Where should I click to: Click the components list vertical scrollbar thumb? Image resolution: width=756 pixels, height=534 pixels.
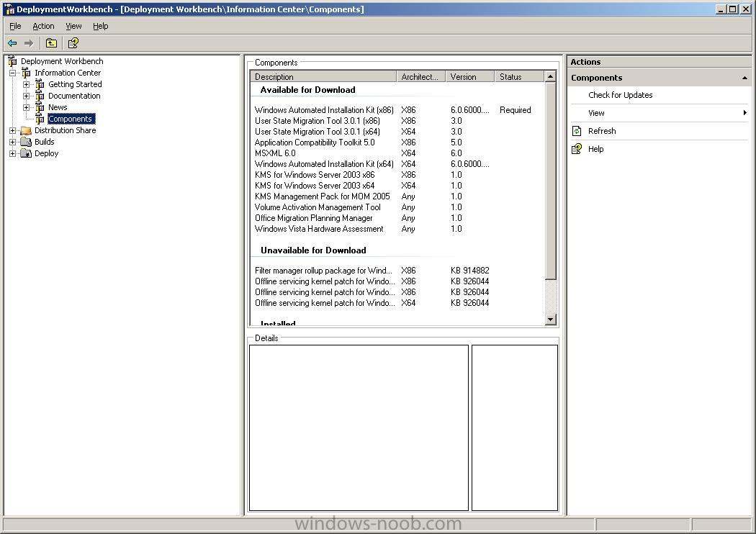click(x=551, y=181)
